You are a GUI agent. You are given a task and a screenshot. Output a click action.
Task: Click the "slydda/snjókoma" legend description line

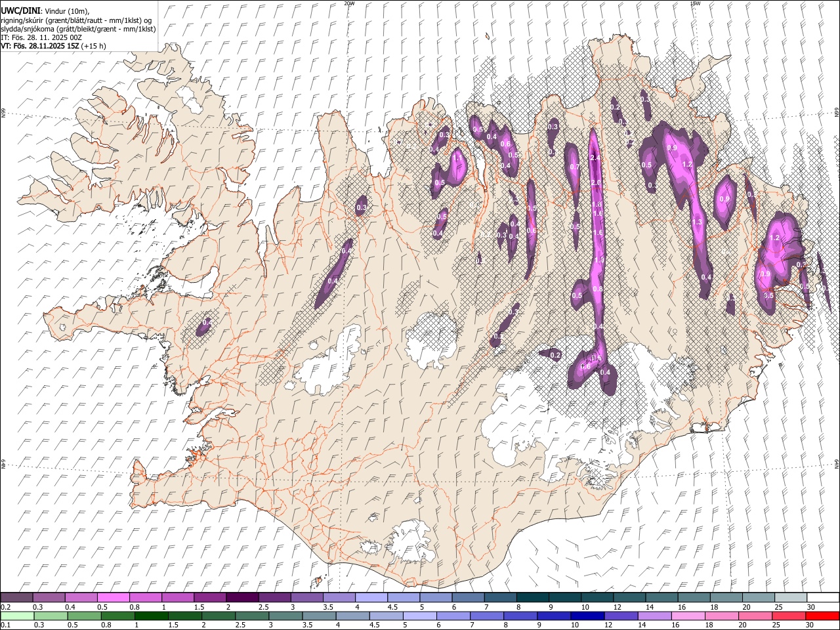pos(78,29)
